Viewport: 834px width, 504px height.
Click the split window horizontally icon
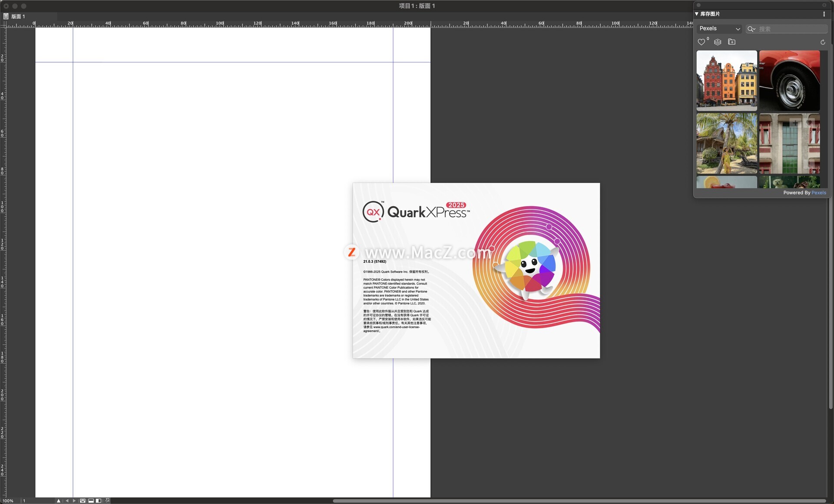click(x=91, y=501)
